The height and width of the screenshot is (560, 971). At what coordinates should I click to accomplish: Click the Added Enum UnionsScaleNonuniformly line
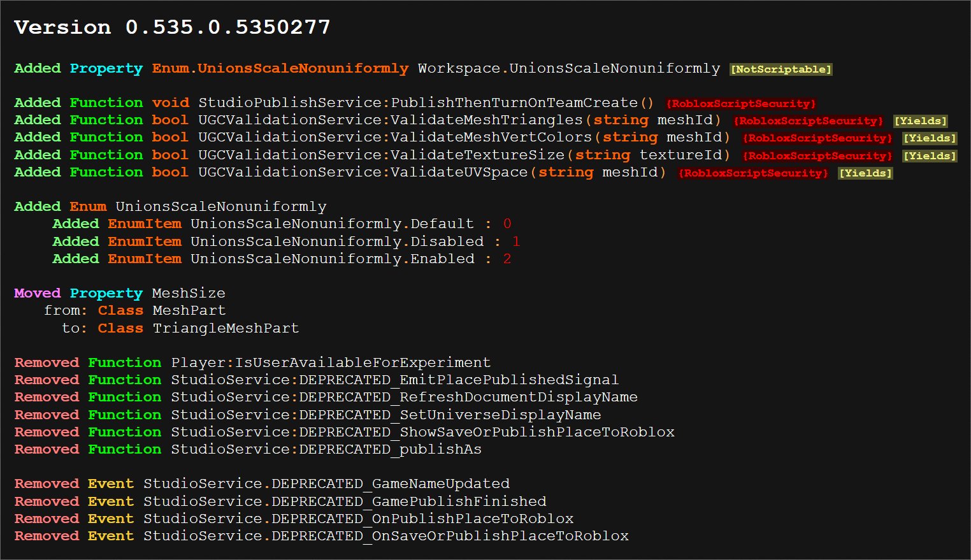170,206
